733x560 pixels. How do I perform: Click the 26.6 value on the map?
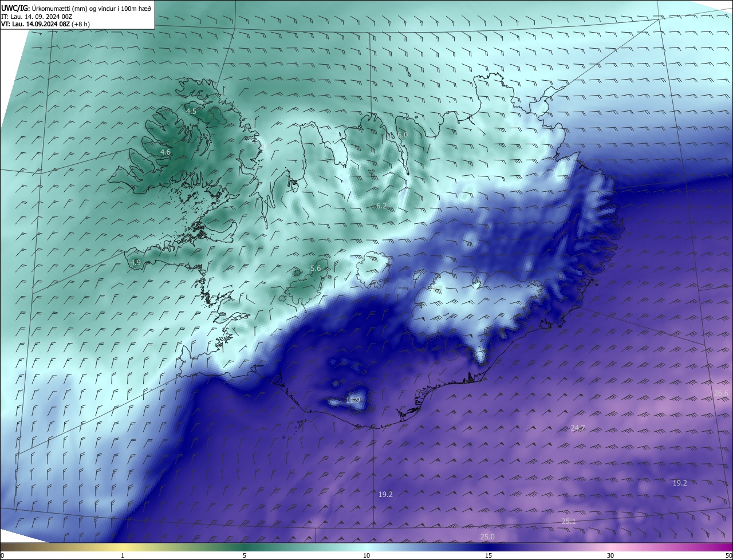(721, 393)
